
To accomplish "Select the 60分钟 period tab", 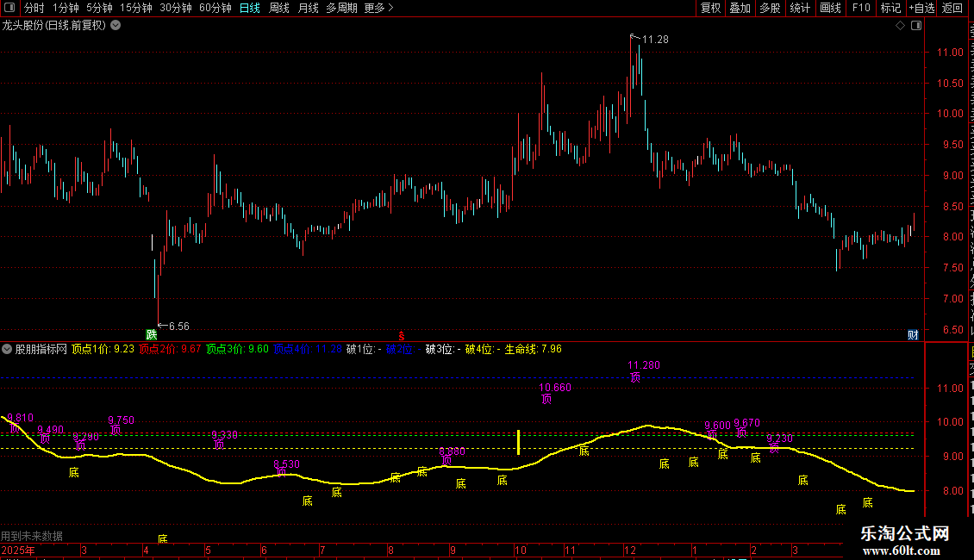I will (215, 8).
